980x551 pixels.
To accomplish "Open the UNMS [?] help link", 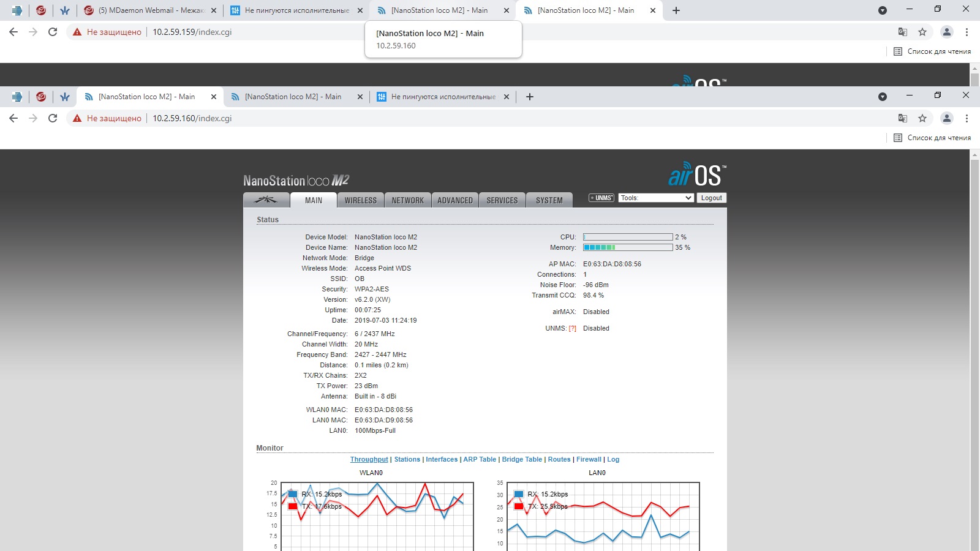I will point(572,329).
